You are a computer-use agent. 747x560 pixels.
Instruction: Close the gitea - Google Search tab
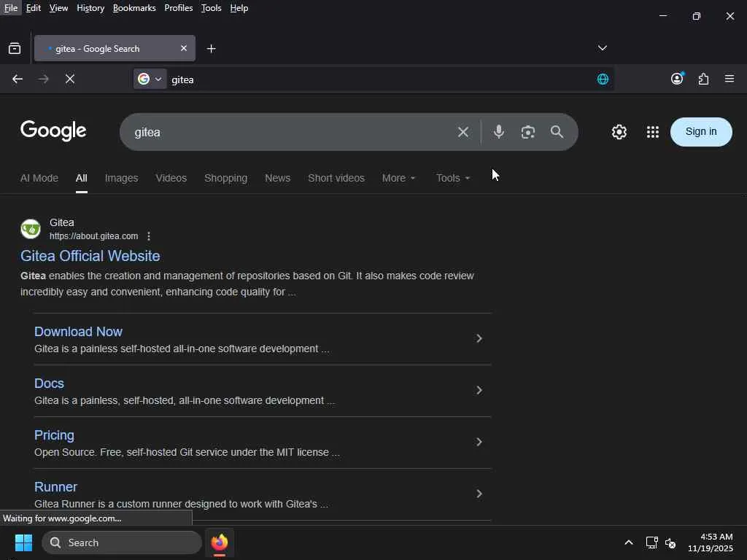(183, 48)
